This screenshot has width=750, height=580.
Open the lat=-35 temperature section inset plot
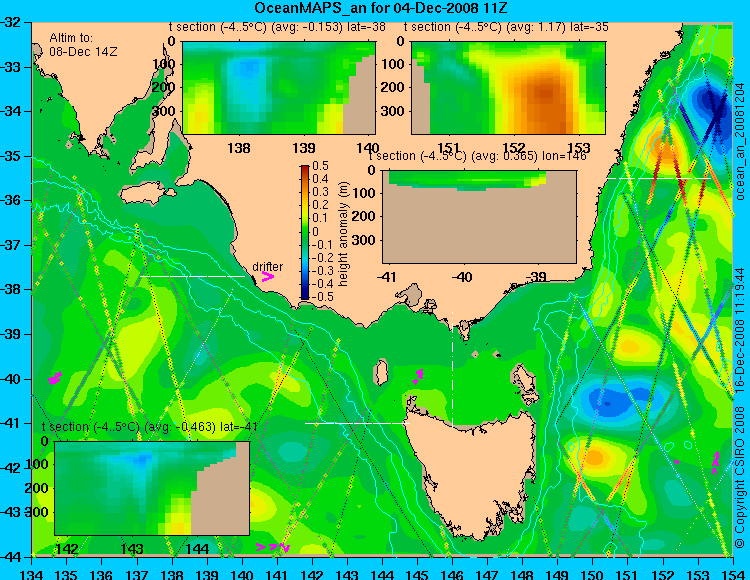point(508,88)
